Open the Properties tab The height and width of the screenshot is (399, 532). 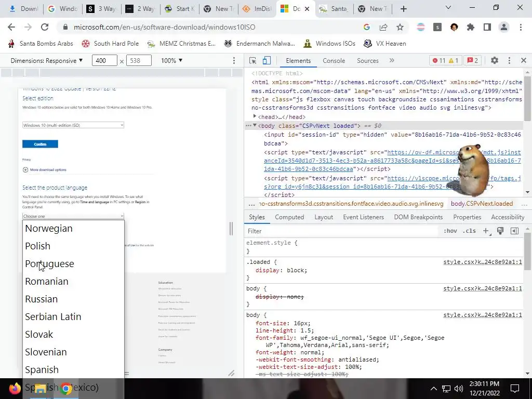point(467,217)
